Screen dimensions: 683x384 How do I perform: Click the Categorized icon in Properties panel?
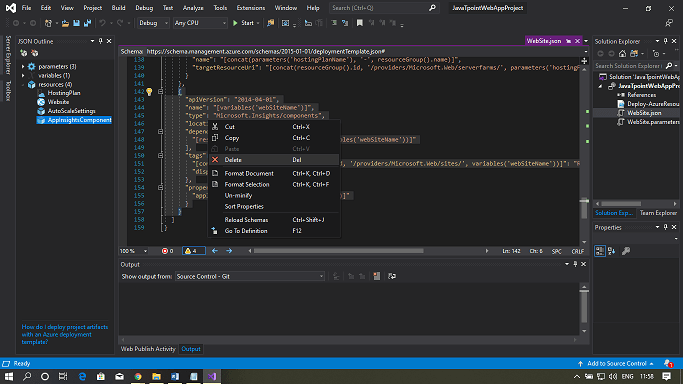[600, 251]
